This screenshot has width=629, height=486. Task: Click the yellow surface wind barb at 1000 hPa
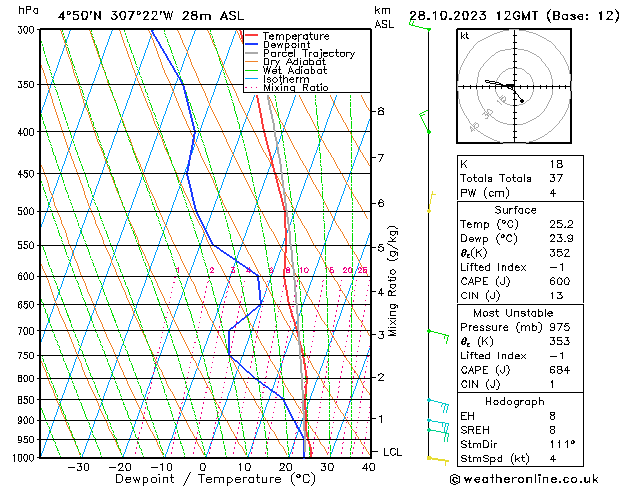click(438, 460)
